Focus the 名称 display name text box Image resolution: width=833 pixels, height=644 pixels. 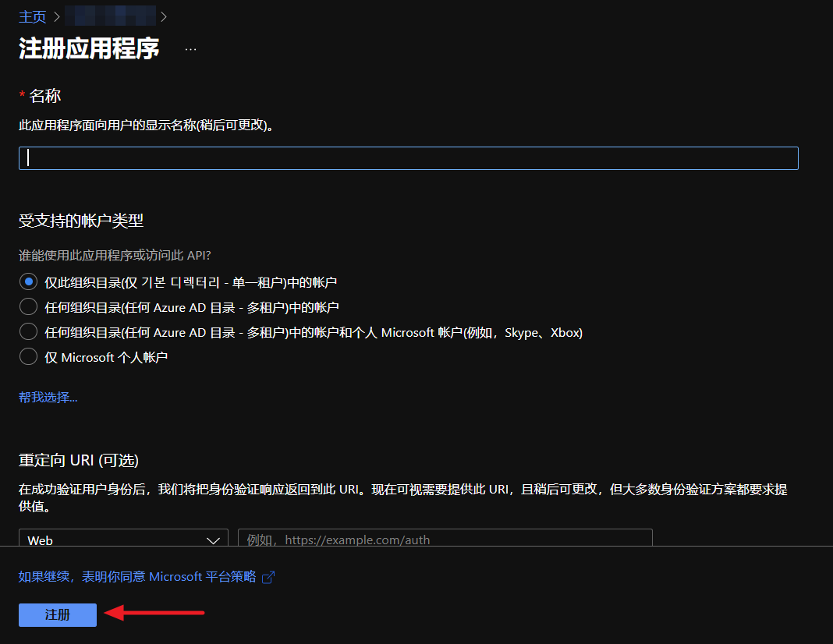coord(408,158)
